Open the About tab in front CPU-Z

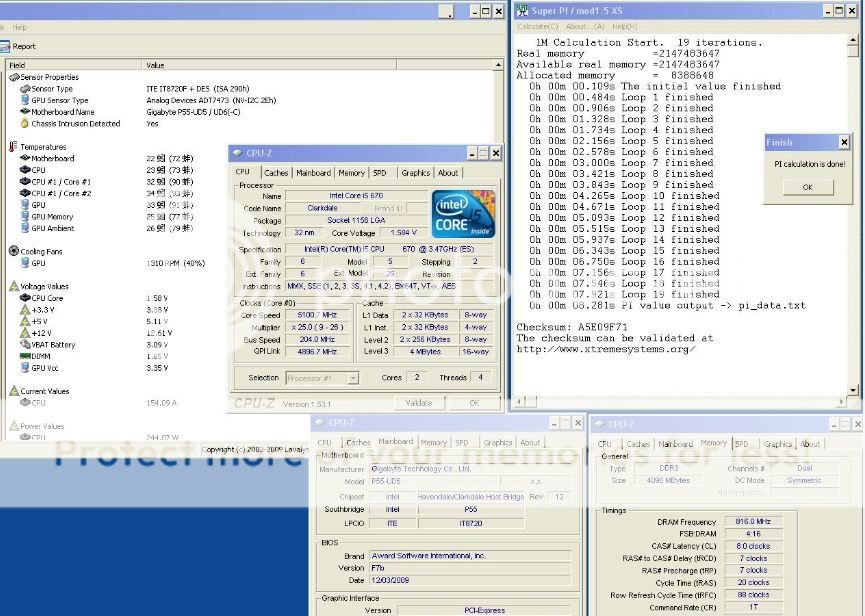[448, 173]
